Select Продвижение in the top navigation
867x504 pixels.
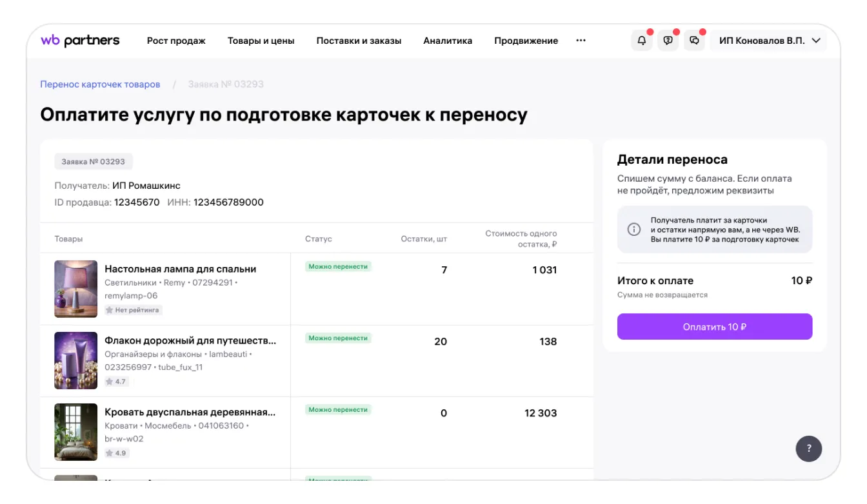(526, 41)
